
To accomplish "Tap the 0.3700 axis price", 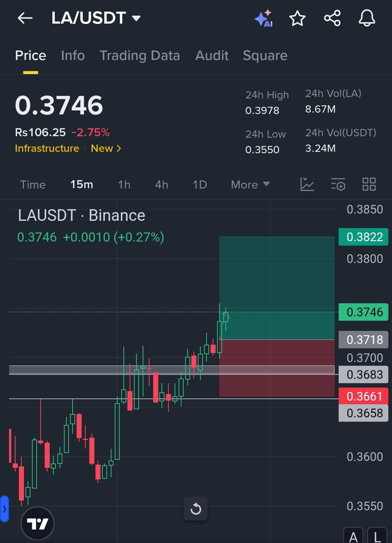I will [x=365, y=358].
